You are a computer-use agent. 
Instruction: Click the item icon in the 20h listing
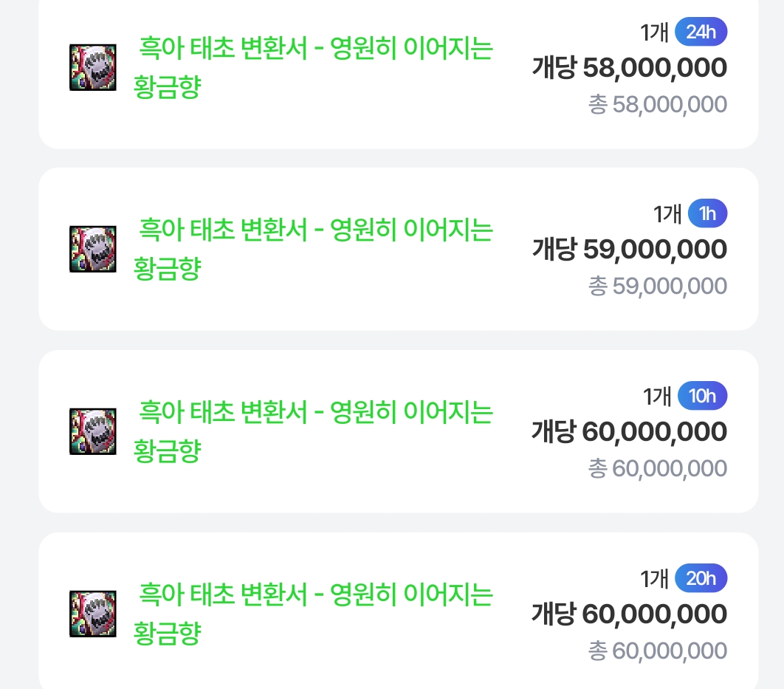pyautogui.click(x=92, y=613)
